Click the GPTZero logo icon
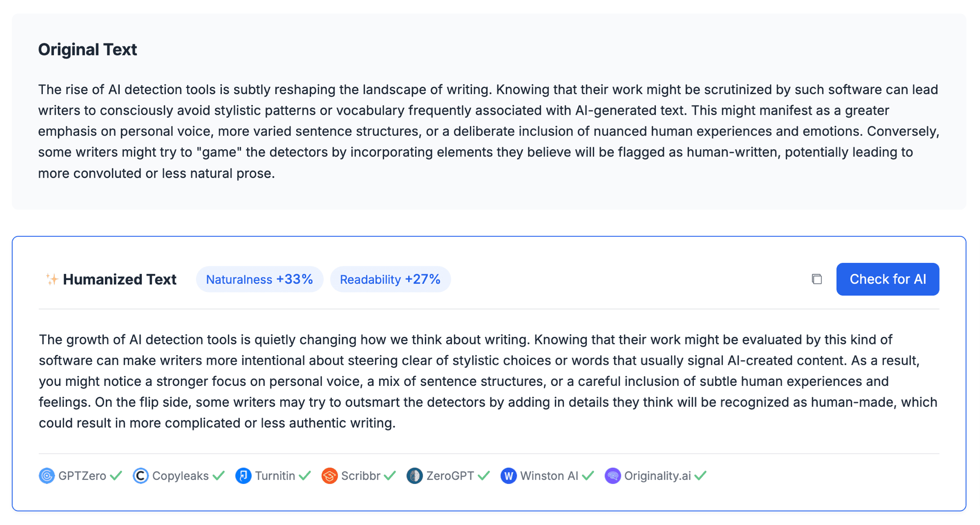The image size is (980, 525). (47, 476)
